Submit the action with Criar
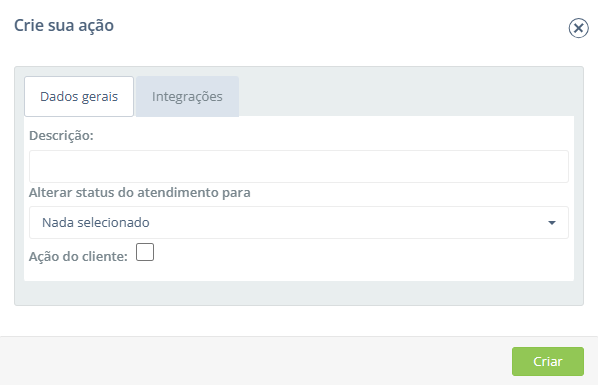598x385 pixels. [x=548, y=361]
